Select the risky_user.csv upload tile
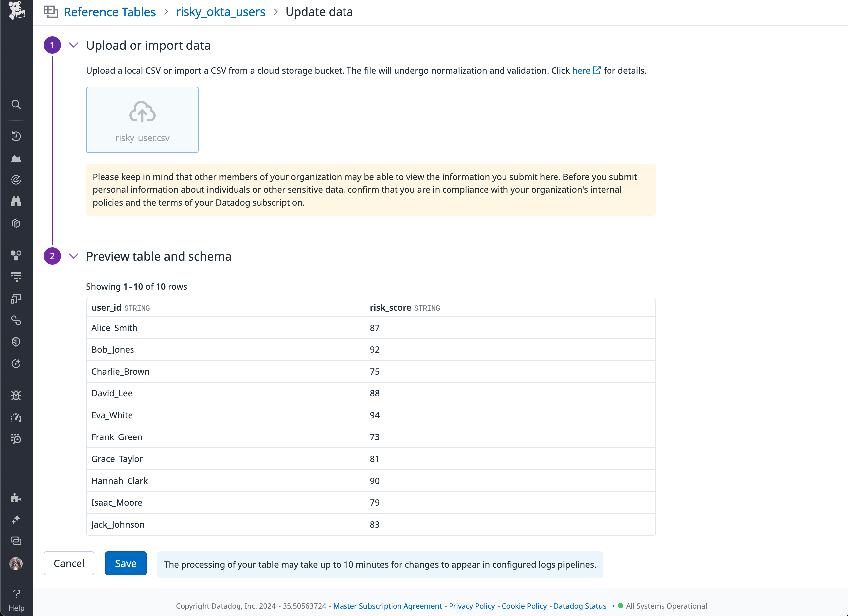Viewport: 848px width, 616px height. pyautogui.click(x=142, y=120)
